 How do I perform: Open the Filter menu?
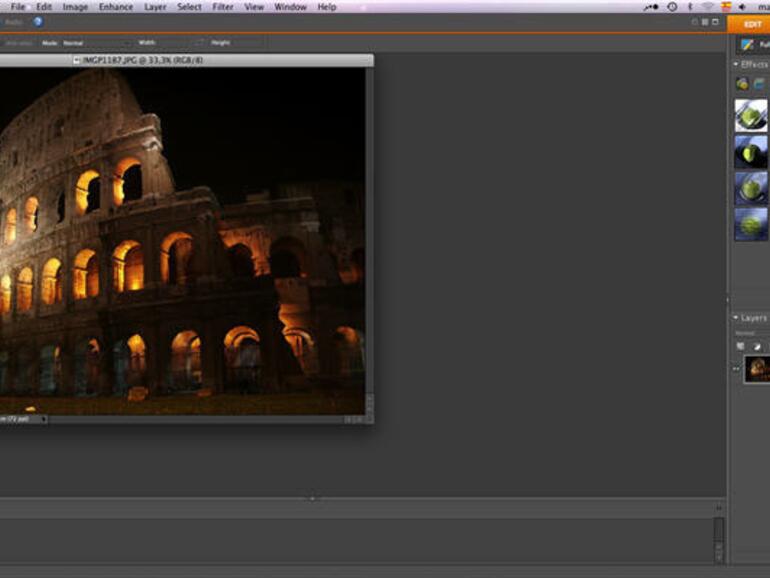click(223, 7)
